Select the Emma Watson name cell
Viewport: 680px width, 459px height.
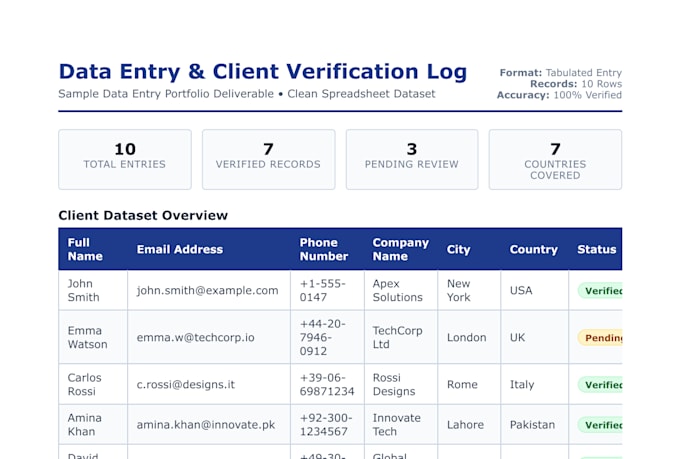(93, 337)
